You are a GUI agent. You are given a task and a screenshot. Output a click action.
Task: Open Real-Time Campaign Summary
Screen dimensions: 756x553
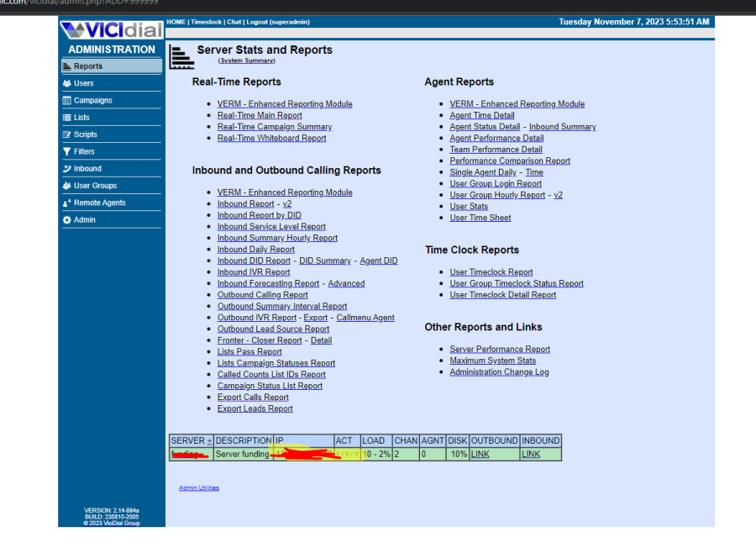275,127
